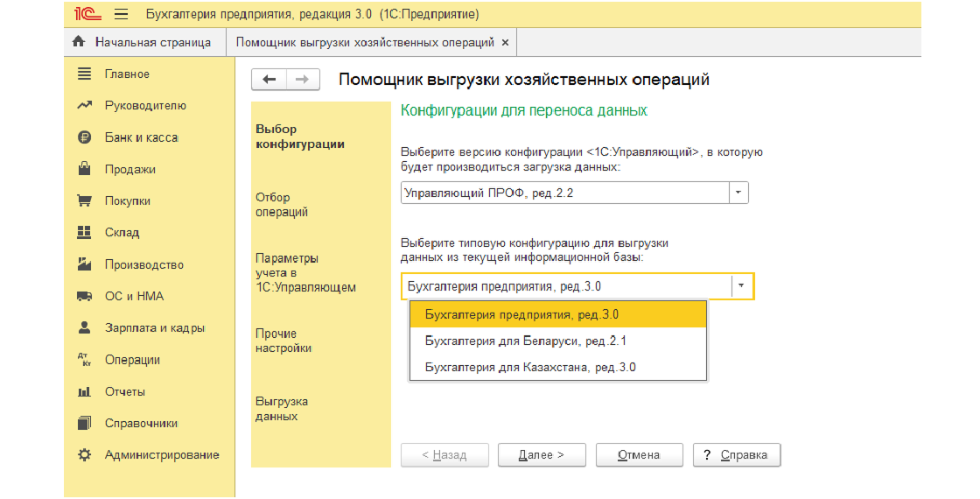Click the home icon on Начальная страница
The height and width of the screenshot is (499, 980).
pos(78,42)
